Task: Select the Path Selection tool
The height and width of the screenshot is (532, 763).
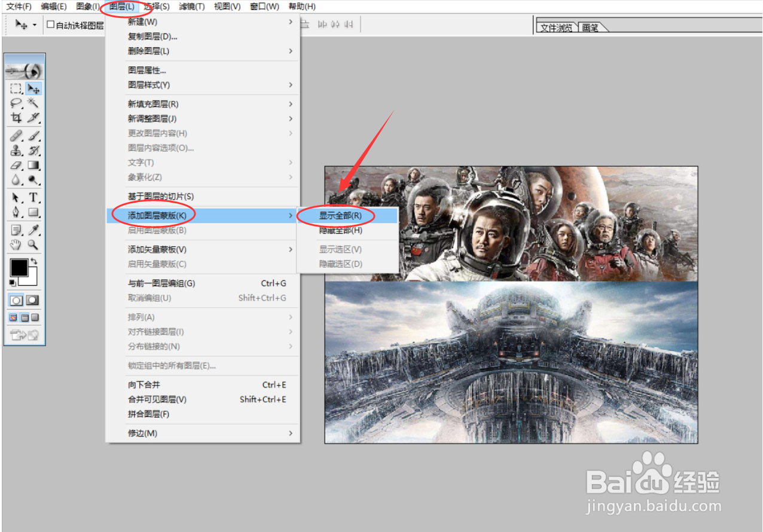Action: pyautogui.click(x=16, y=197)
